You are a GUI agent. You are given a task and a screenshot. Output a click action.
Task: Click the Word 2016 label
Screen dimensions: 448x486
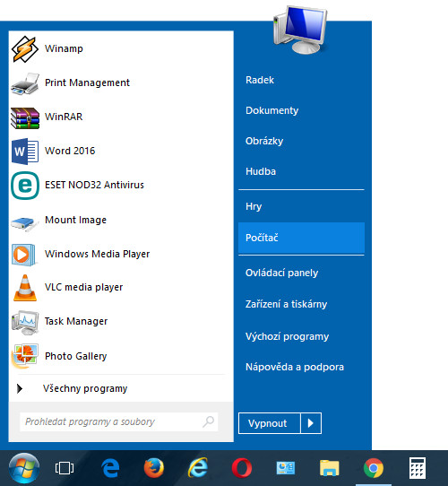[x=70, y=151]
